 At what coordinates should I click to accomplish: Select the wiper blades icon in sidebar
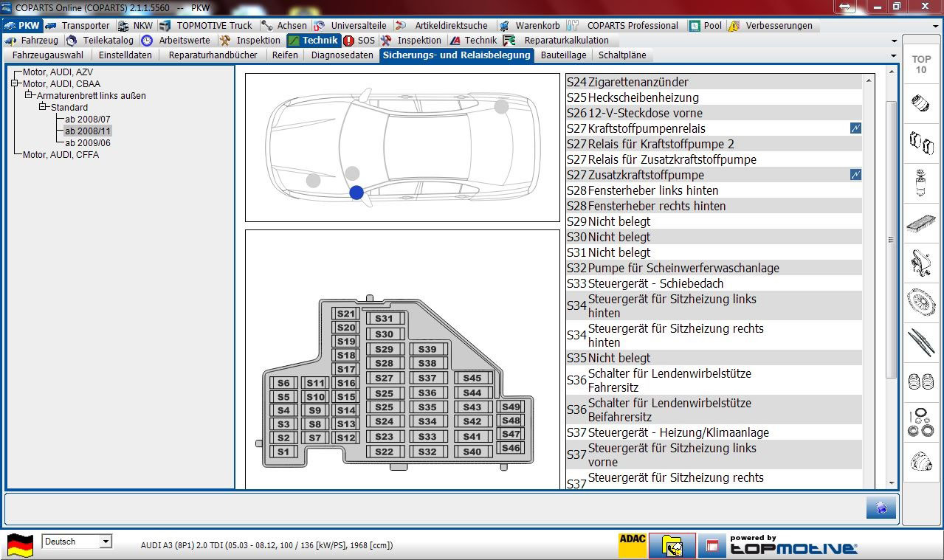point(921,342)
